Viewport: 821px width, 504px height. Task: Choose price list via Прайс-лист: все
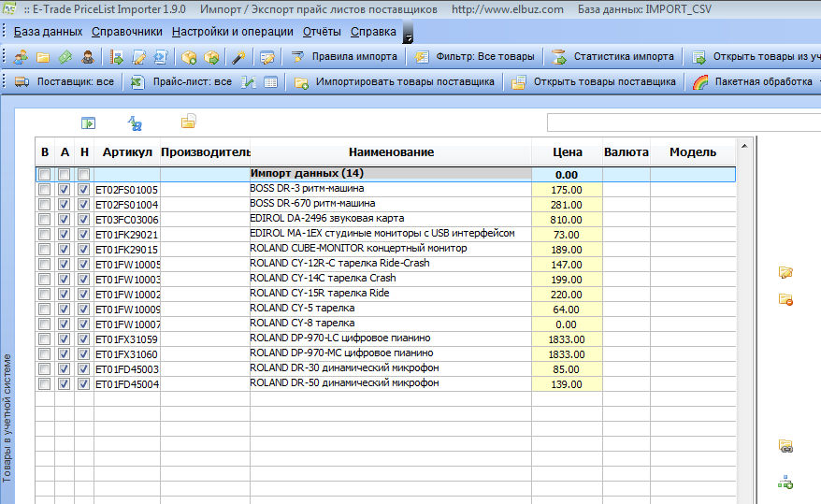(x=181, y=81)
